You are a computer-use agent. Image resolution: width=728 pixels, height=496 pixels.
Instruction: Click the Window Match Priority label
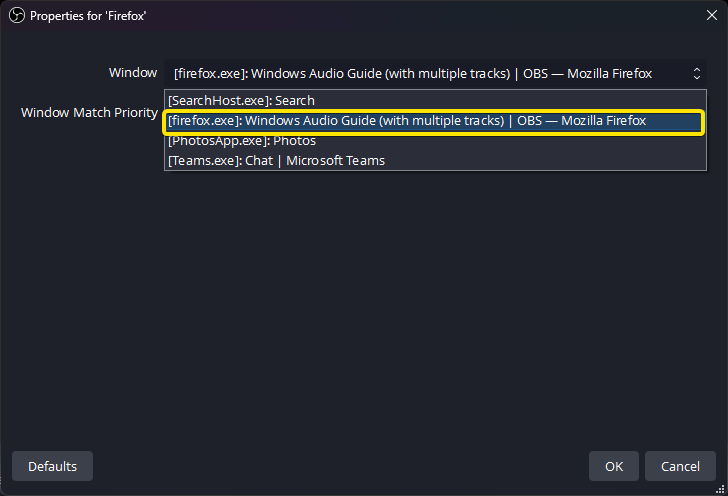89,113
